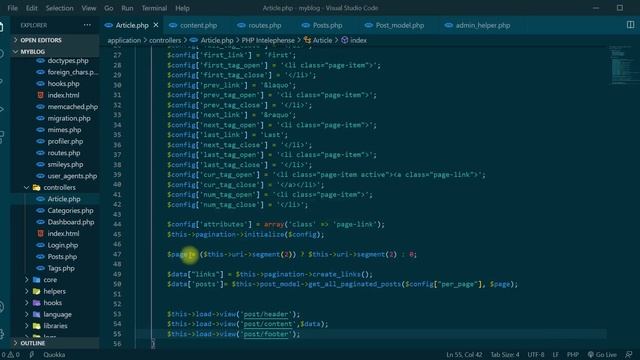The height and width of the screenshot is (360, 640).
Task: Open user_agents.php file
Action: (72, 176)
